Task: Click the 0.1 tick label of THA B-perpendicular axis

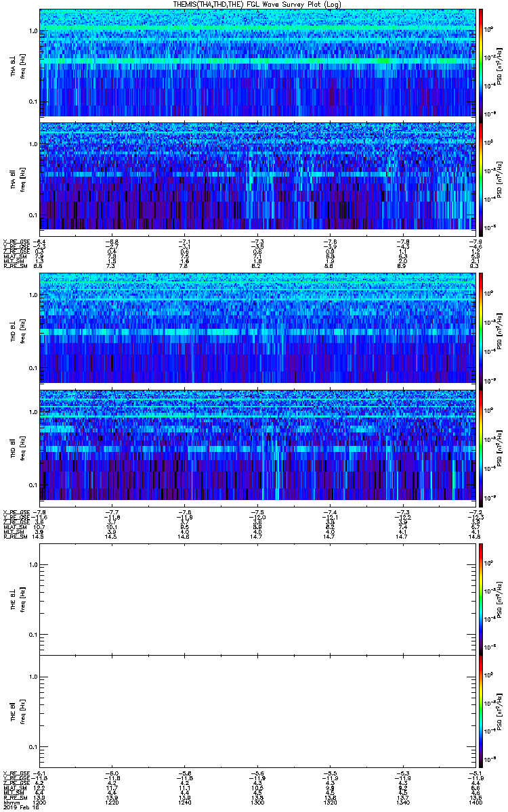Action: coord(33,102)
